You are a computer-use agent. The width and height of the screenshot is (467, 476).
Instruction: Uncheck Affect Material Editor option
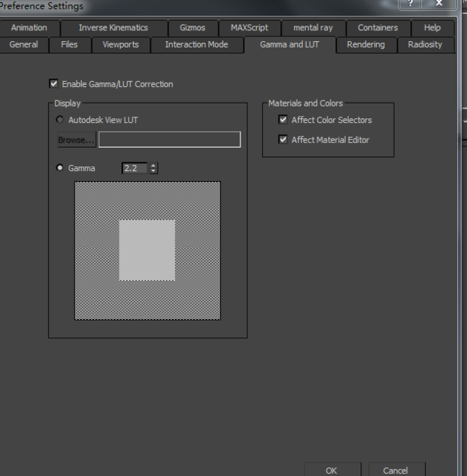(x=283, y=140)
